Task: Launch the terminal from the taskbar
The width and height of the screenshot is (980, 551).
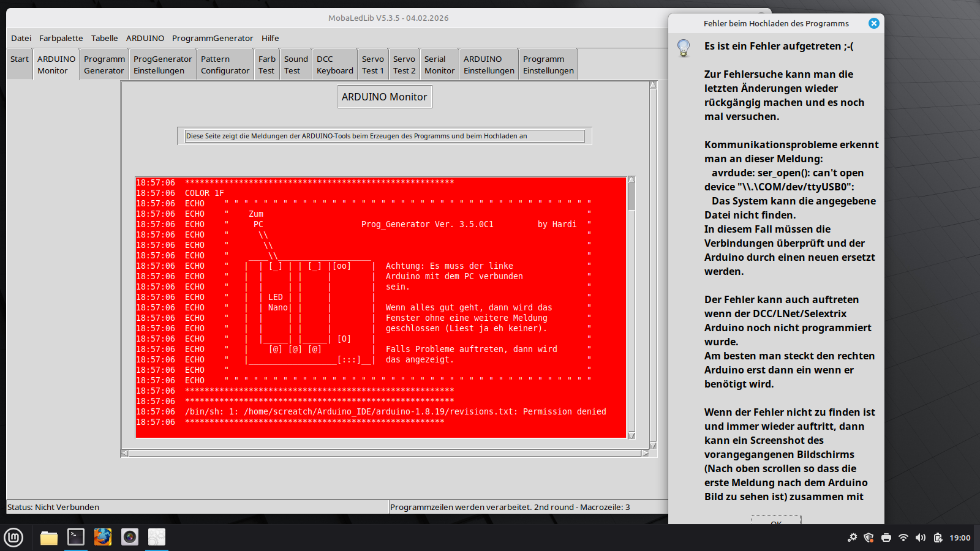Action: [x=76, y=537]
